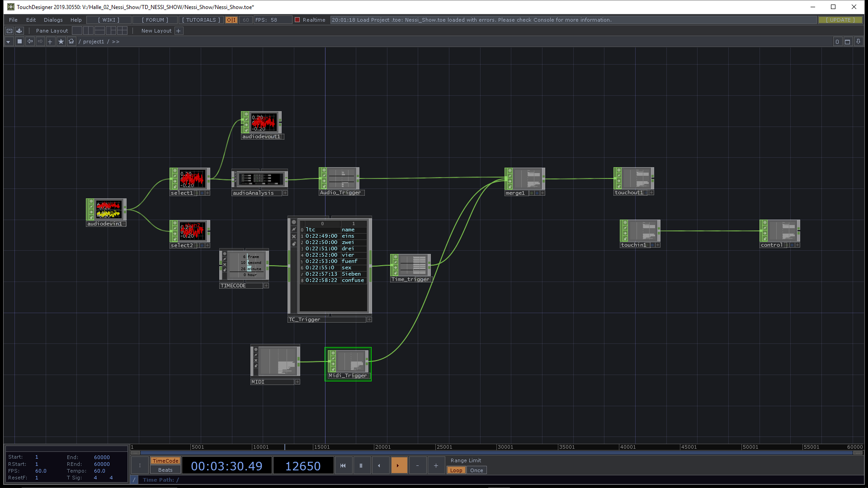Toggle the Realtime checkbox
868x488 pixels.
tap(297, 20)
